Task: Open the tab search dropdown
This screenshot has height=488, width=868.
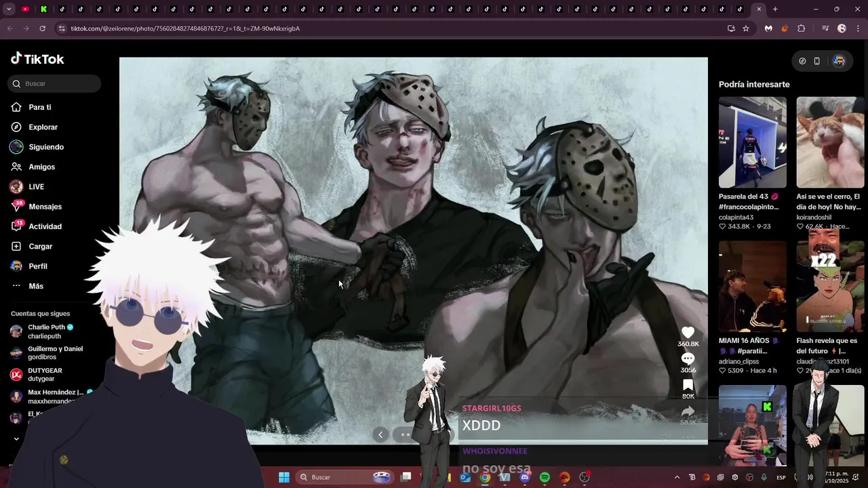Action: pos(7,9)
